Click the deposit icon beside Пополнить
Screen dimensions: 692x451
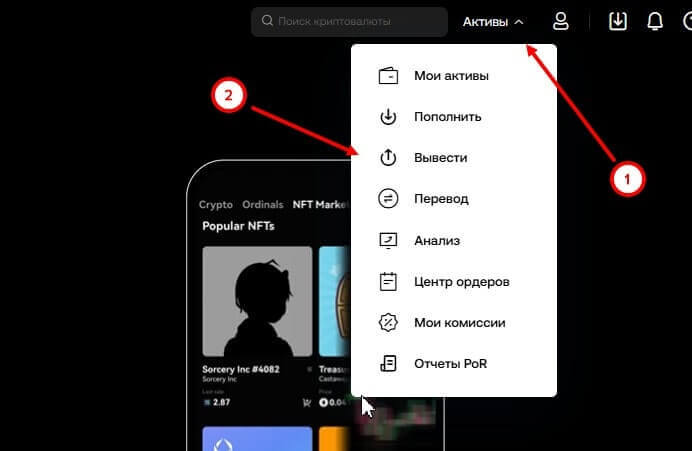pos(388,117)
